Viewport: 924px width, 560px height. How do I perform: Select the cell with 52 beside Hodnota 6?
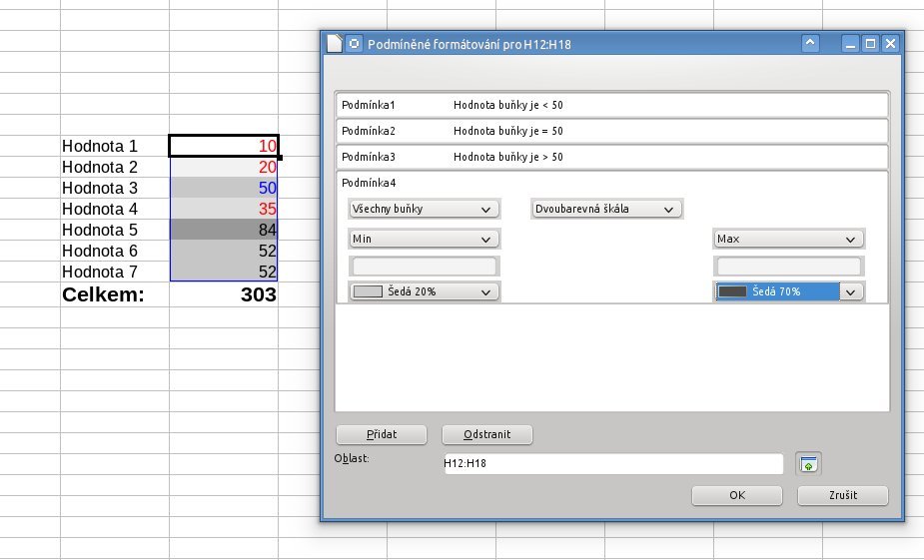point(224,251)
